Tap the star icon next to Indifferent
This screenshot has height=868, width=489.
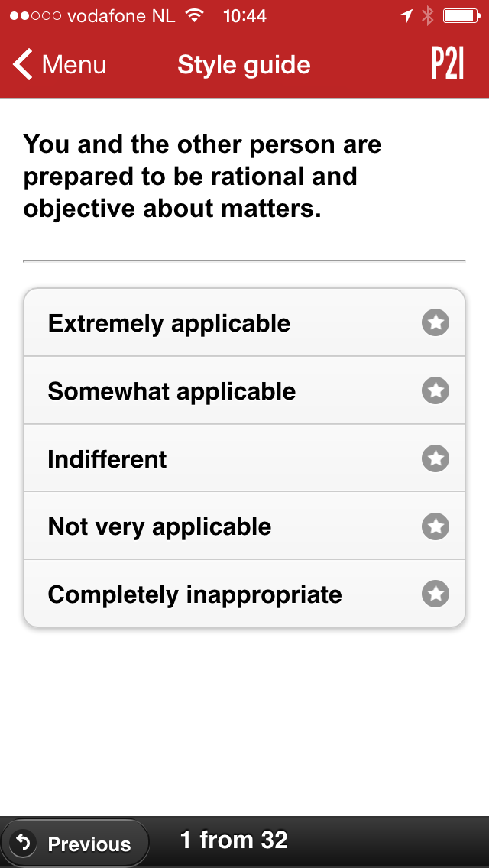click(x=436, y=458)
